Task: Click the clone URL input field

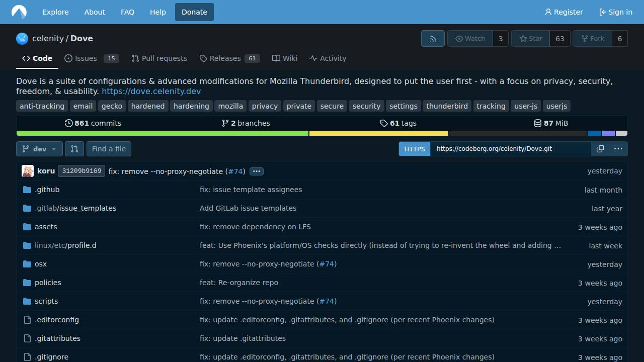Action: tap(511, 149)
